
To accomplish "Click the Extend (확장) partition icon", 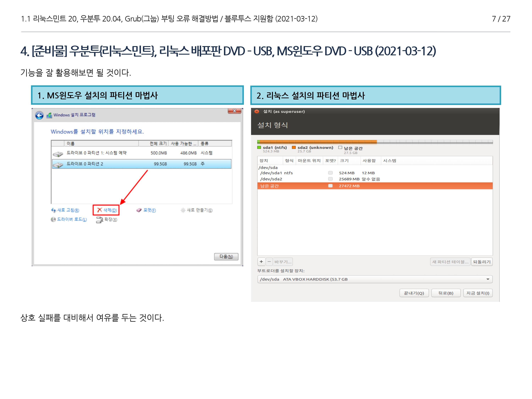I will [99, 220].
